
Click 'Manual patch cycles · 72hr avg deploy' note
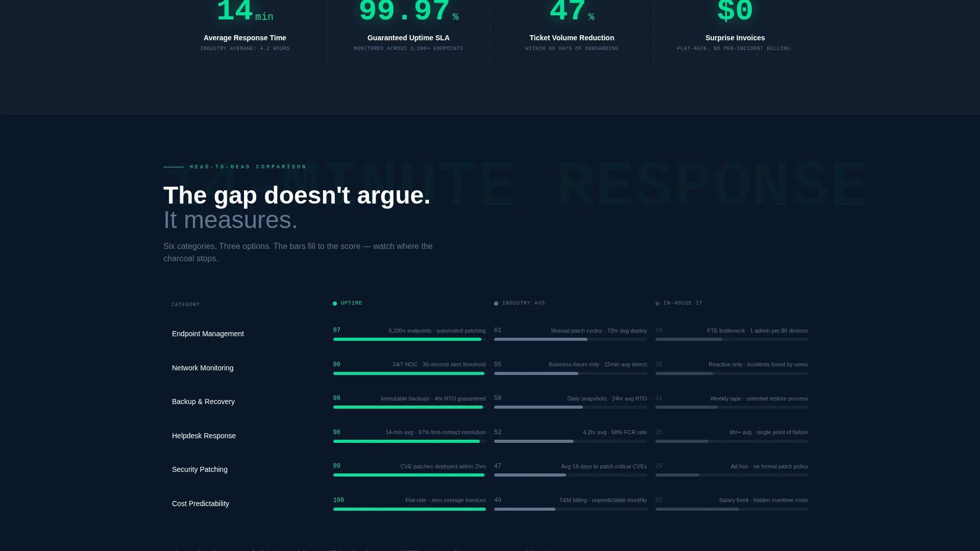pos(599,331)
